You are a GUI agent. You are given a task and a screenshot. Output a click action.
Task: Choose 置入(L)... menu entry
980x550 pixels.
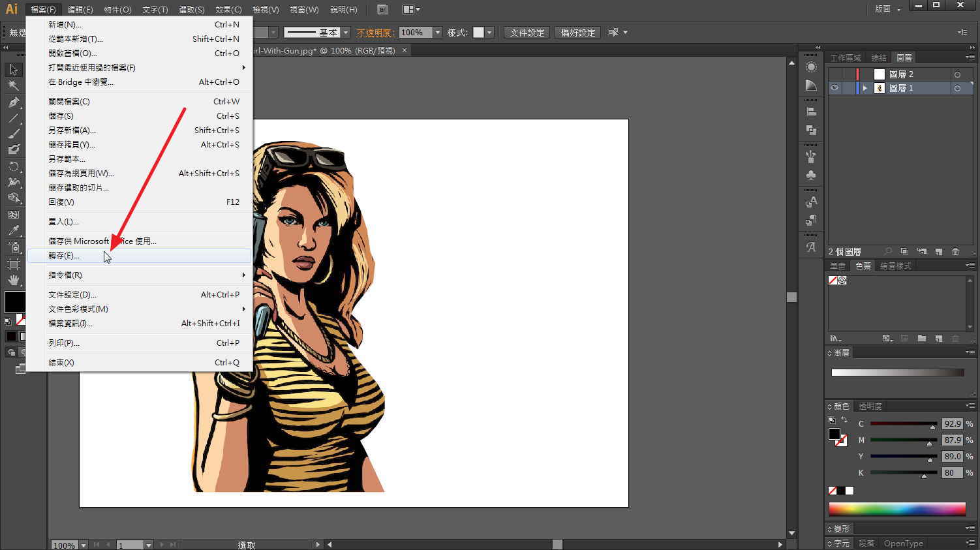point(139,222)
